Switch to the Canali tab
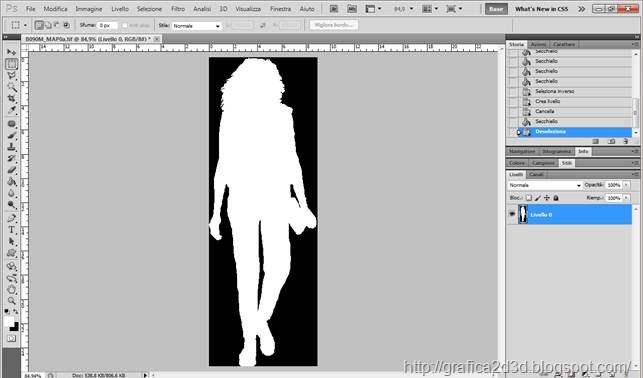Image resolution: width=643 pixels, height=378 pixels. [x=536, y=175]
